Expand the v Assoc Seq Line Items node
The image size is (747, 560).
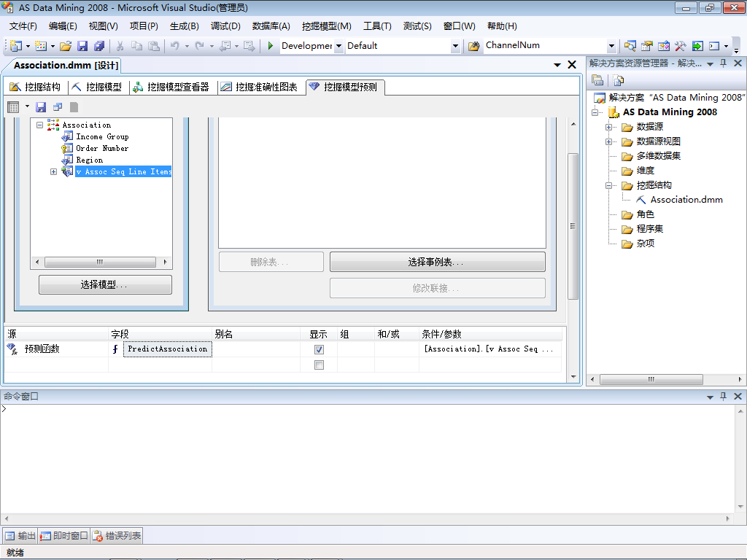(53, 171)
